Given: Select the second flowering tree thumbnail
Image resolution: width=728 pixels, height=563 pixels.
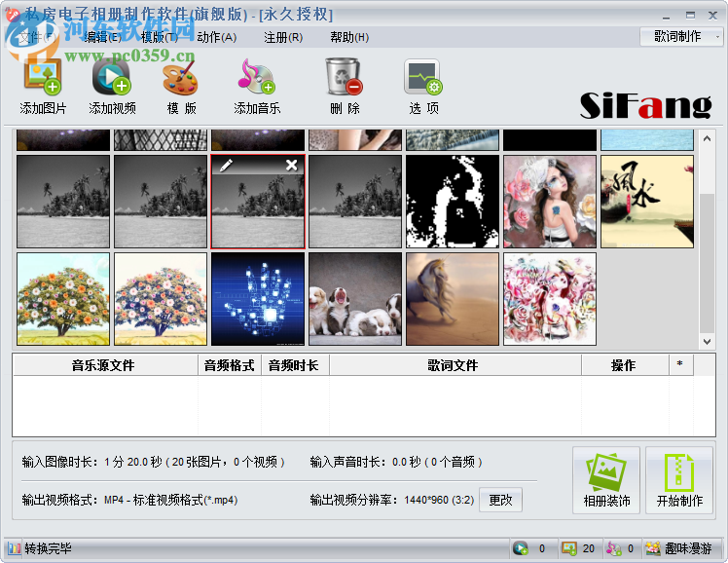Looking at the screenshot, I should coord(161,299).
